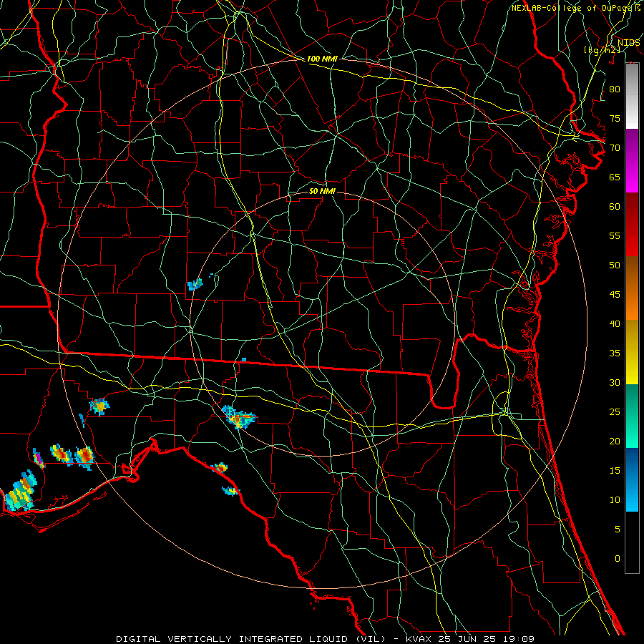
Task: Click the "0" scale value at the bar bottom
Action: [618, 559]
